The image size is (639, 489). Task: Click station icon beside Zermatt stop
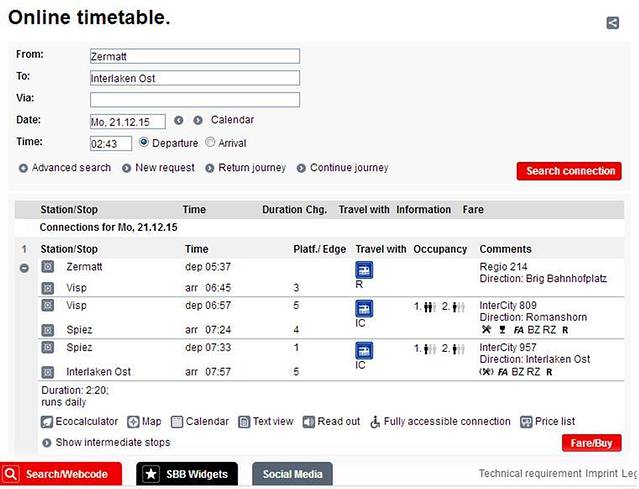pyautogui.click(x=47, y=267)
